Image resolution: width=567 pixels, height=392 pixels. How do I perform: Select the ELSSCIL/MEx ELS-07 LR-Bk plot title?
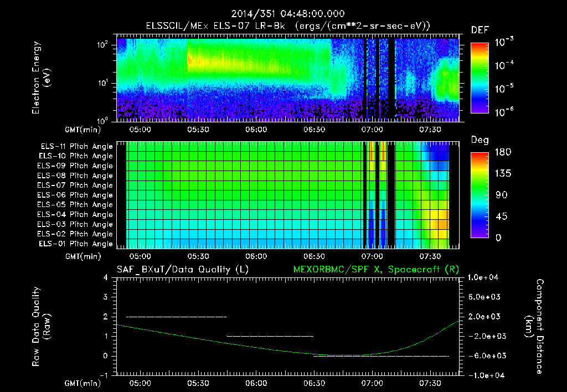tap(288, 26)
